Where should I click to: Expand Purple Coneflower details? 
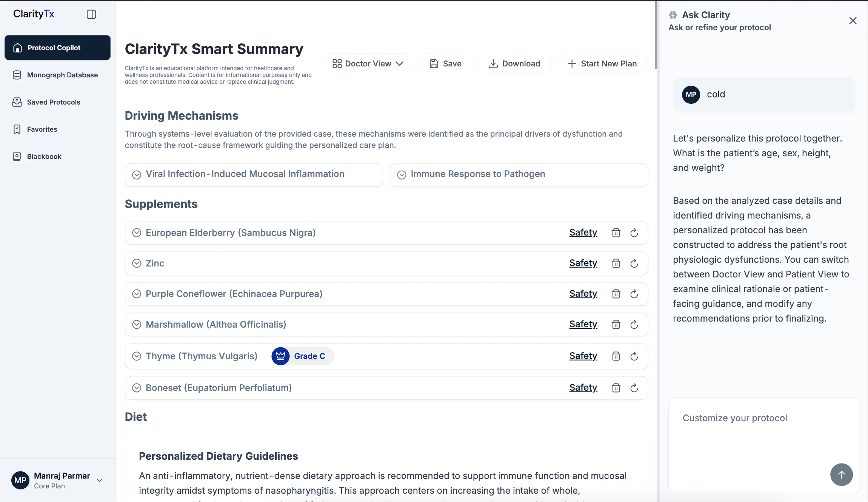tap(137, 294)
